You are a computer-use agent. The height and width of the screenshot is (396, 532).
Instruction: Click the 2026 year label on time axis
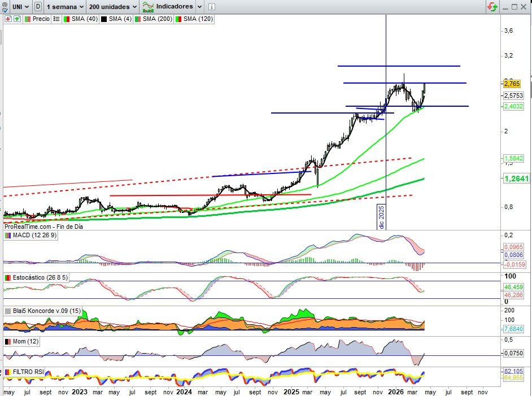tap(395, 392)
